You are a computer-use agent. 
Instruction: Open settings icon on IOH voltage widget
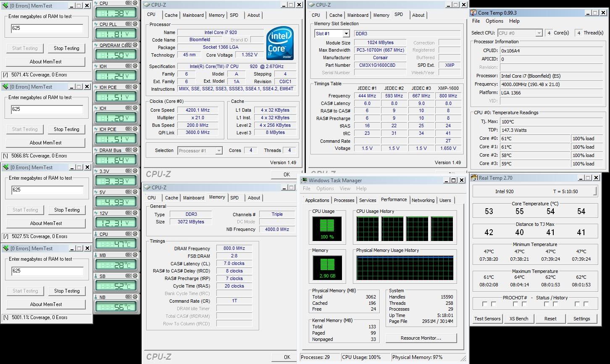pyautogui.click(x=129, y=66)
